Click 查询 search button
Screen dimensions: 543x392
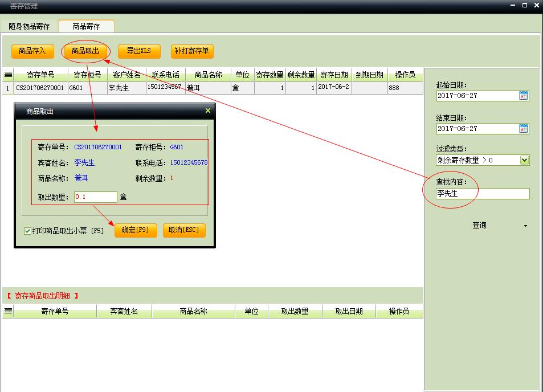[x=479, y=226]
